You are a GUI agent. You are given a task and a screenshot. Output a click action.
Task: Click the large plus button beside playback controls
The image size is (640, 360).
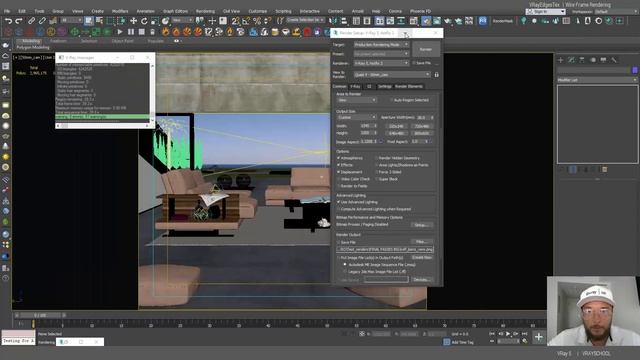pos(538,337)
